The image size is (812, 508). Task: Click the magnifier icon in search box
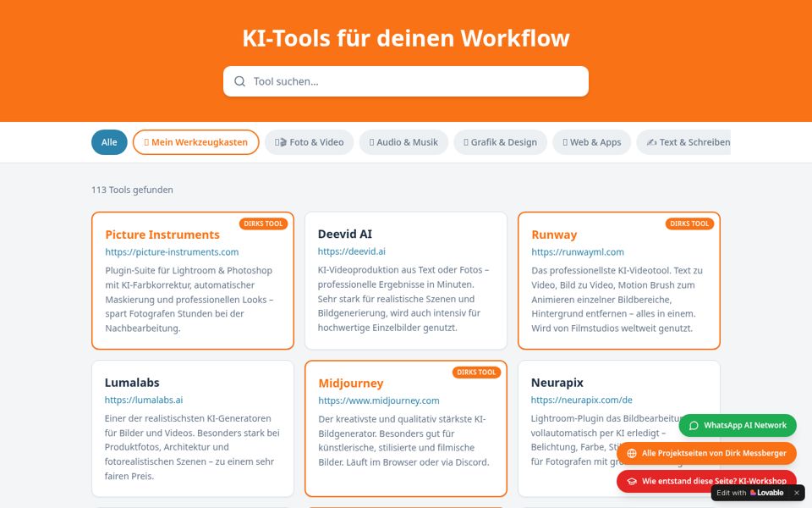(239, 81)
